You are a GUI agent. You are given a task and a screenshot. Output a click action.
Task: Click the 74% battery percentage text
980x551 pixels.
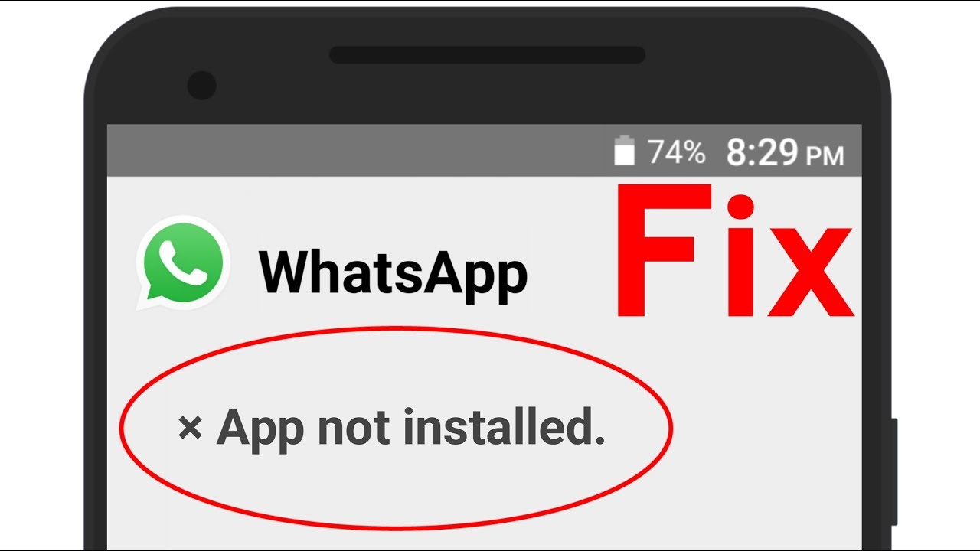click(x=676, y=152)
